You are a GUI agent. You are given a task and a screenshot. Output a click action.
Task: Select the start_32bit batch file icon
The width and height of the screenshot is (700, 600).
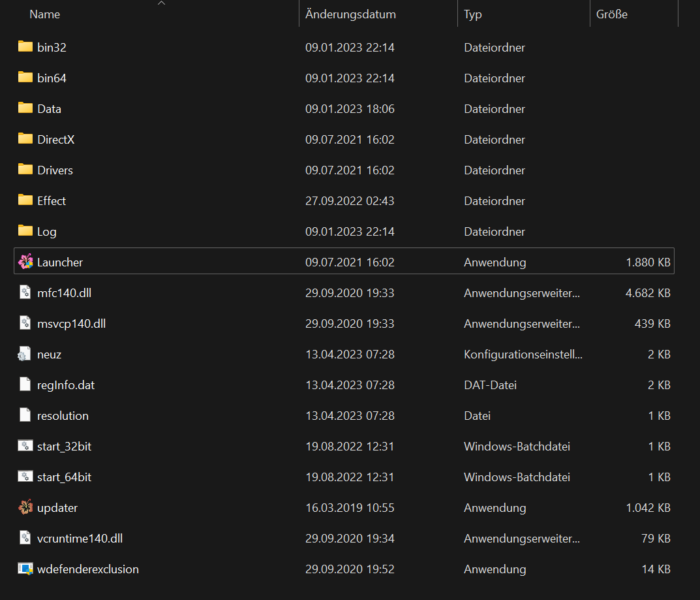click(25, 446)
